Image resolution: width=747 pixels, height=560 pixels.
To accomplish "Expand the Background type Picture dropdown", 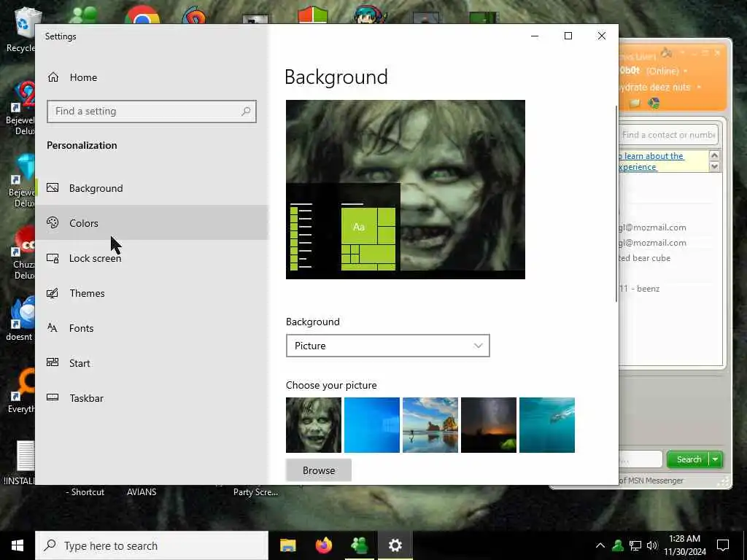I will tap(388, 346).
